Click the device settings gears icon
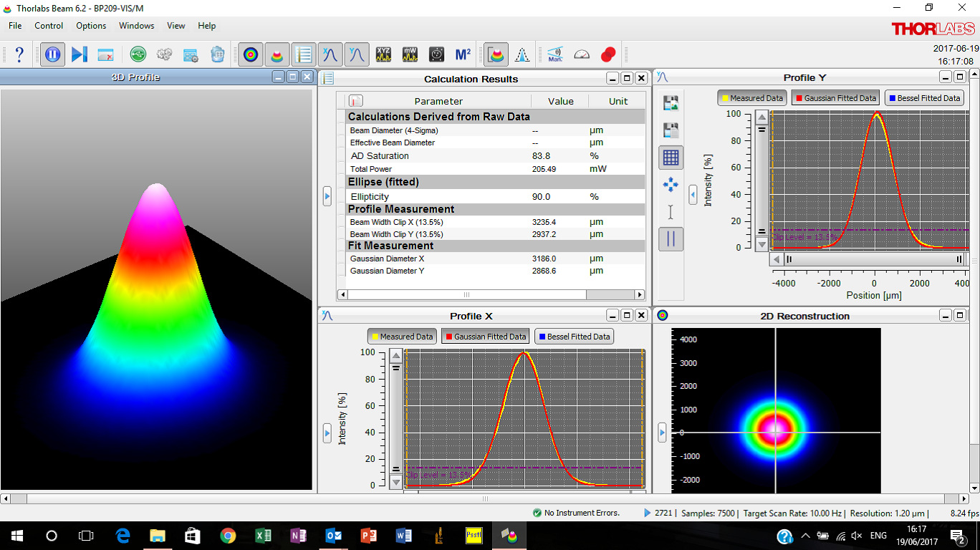980x550 pixels. point(164,54)
